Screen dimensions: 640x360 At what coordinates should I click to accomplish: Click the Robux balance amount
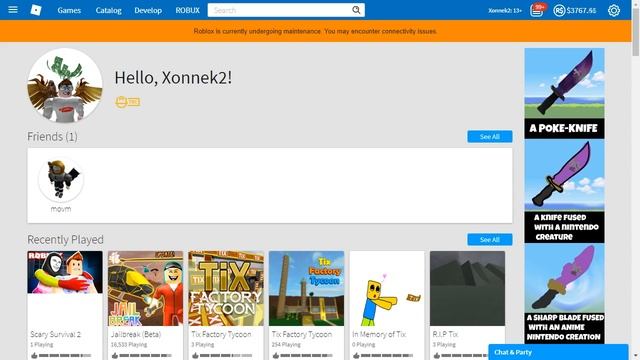[581, 11]
